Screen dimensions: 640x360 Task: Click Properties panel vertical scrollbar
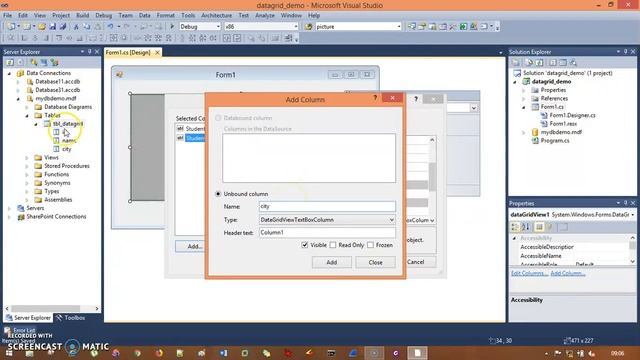click(x=632, y=249)
